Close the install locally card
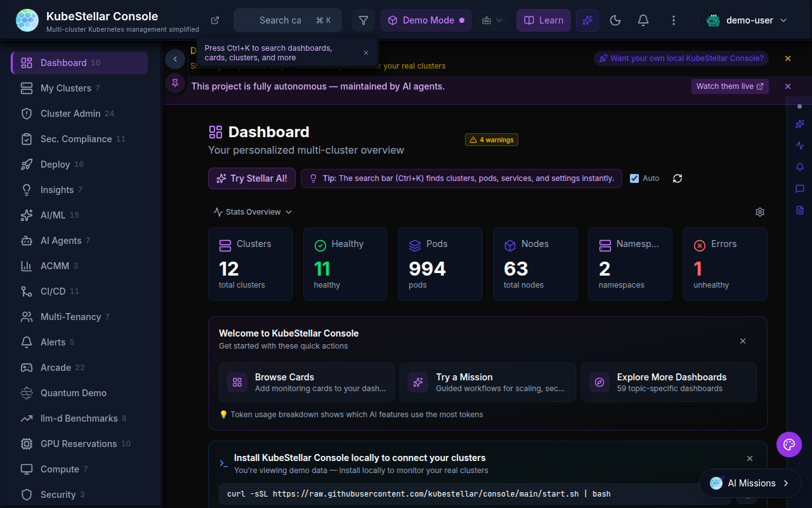This screenshot has height=508, width=812. 750,458
